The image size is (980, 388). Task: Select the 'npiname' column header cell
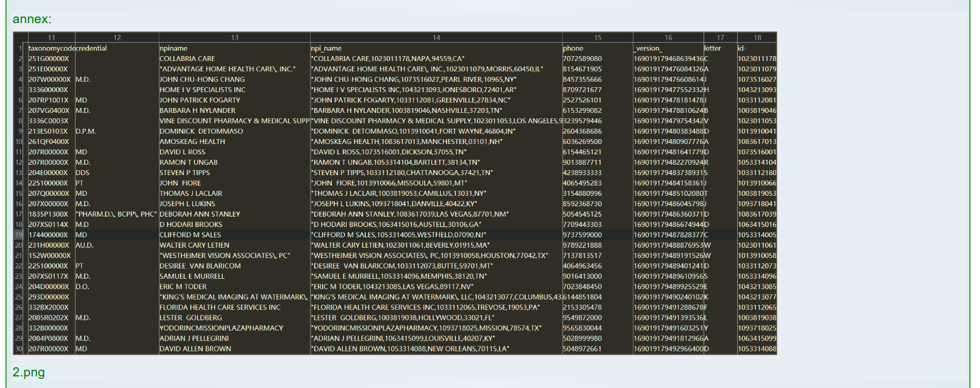point(234,48)
